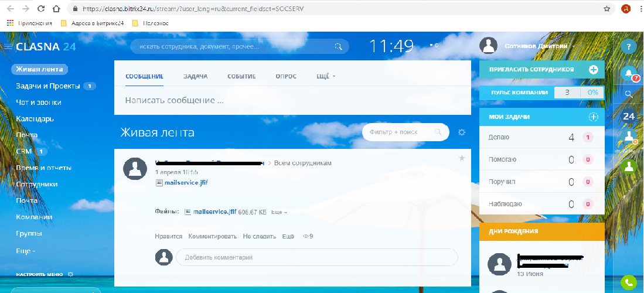Click the search magnifier in right sidebar
The width and height of the screenshot is (644, 293).
628,94
